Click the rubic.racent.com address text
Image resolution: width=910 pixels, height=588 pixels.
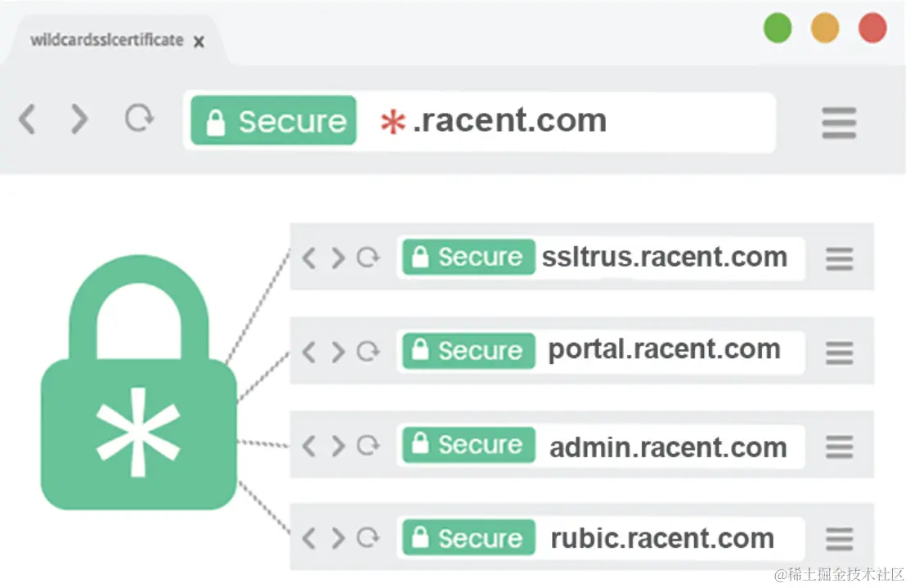pos(662,539)
